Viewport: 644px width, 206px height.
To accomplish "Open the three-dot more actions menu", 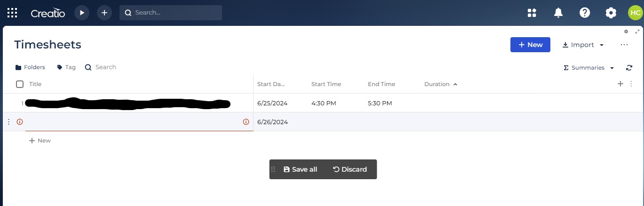I will (x=624, y=45).
